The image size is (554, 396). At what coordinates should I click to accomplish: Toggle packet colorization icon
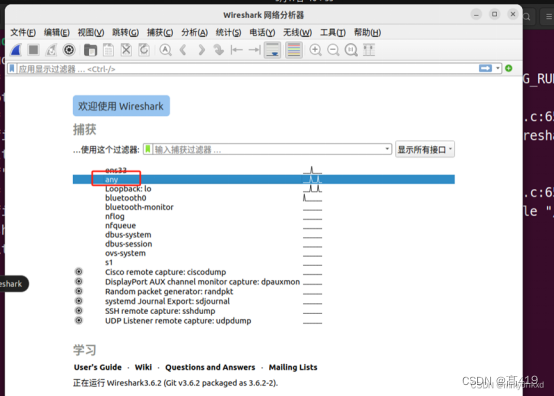pos(294,50)
